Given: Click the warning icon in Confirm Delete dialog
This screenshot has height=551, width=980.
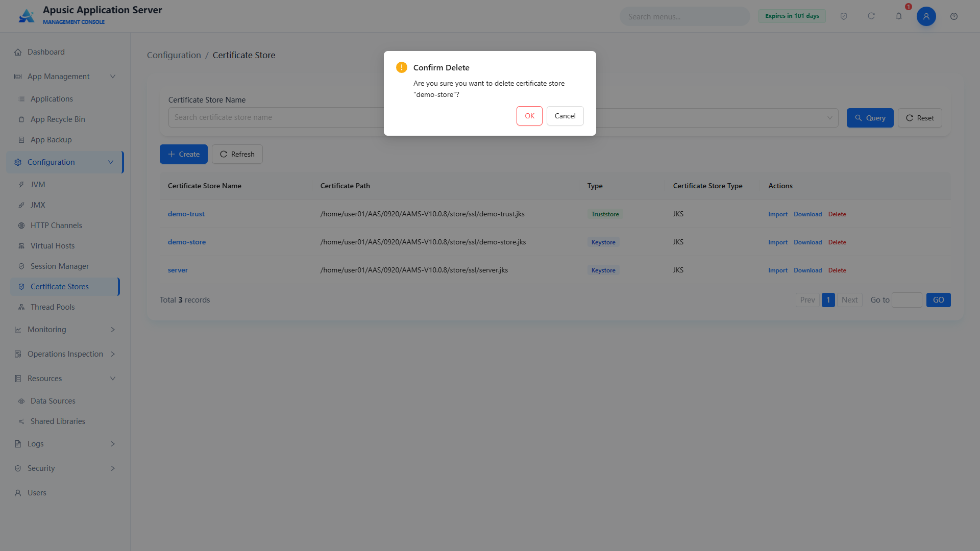Looking at the screenshot, I should click(402, 67).
